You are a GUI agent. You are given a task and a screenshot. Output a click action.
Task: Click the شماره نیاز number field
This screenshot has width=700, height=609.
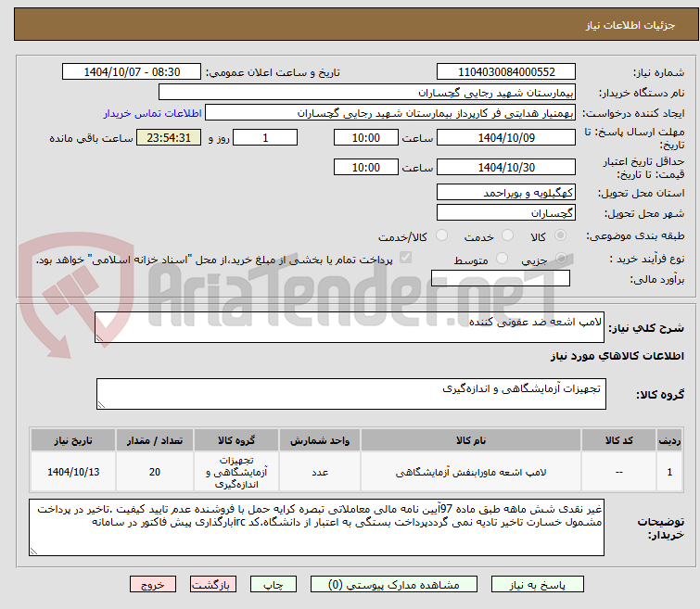click(x=506, y=72)
